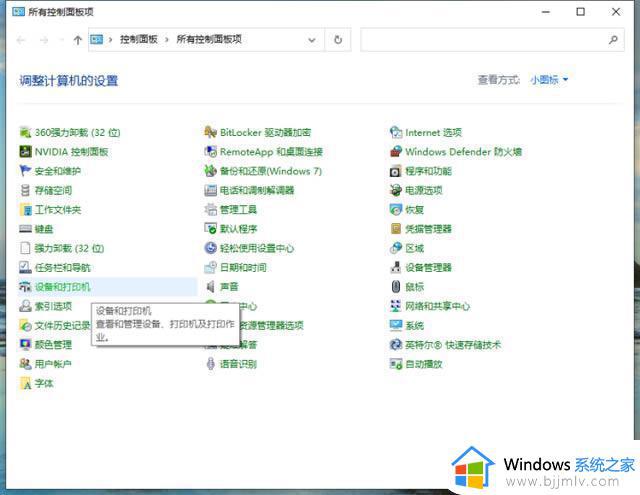Open the 360强力卸载 (32 位) icon
640x495 pixels.
click(25, 132)
